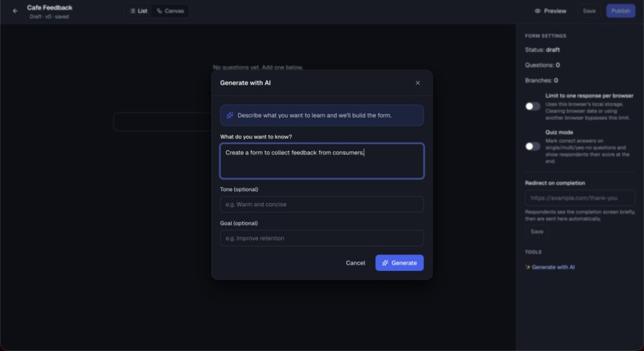Publish the Cafe Feedback form
The width and height of the screenshot is (644, 351).
[x=620, y=11]
